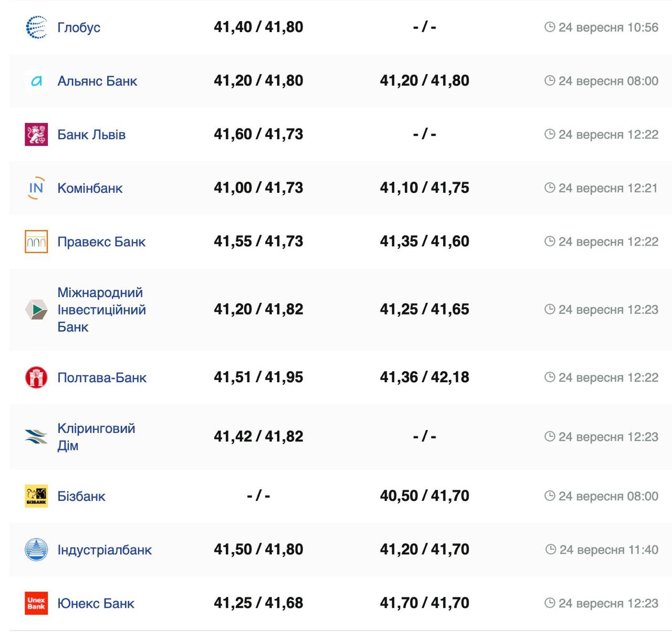Click the Альянс Банк logo icon

pyautogui.click(x=36, y=81)
